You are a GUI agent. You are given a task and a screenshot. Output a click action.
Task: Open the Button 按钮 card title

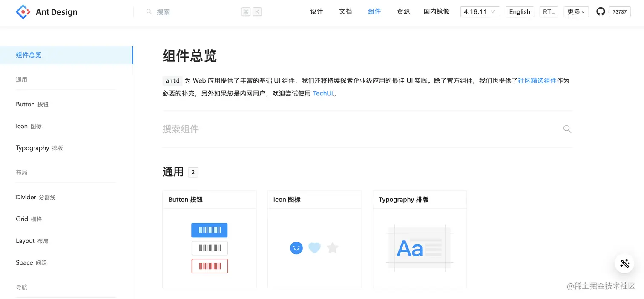tap(185, 199)
